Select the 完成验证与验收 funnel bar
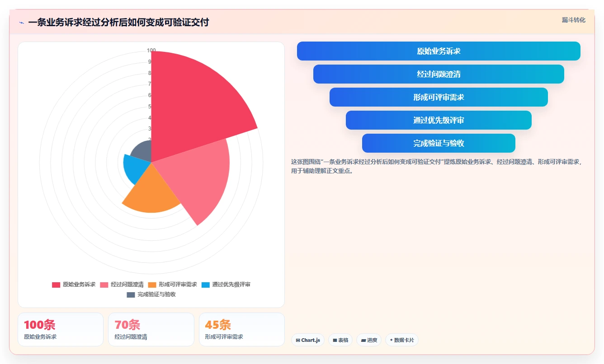Viewport: 604px width, 364px height. pyautogui.click(x=439, y=143)
